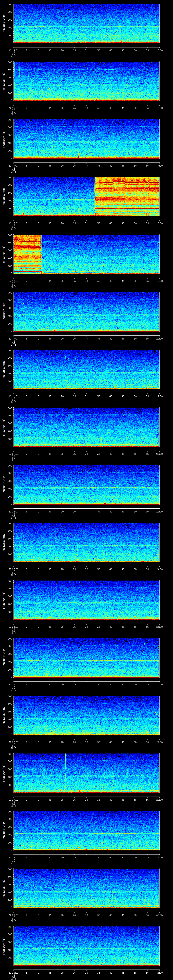Open the 22:28:00 spectrogram panel
173x980 pixels.
86,831
